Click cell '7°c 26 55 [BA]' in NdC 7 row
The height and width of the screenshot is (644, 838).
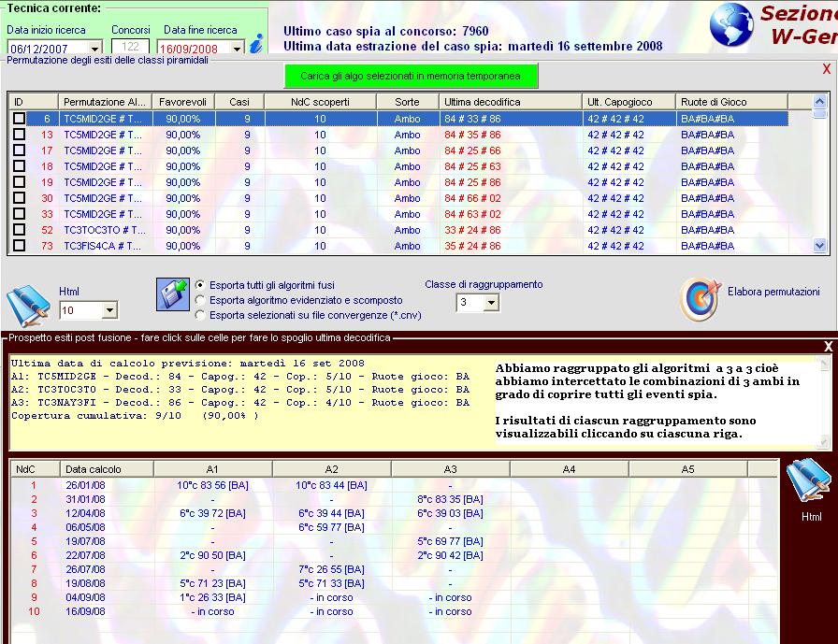click(331, 569)
